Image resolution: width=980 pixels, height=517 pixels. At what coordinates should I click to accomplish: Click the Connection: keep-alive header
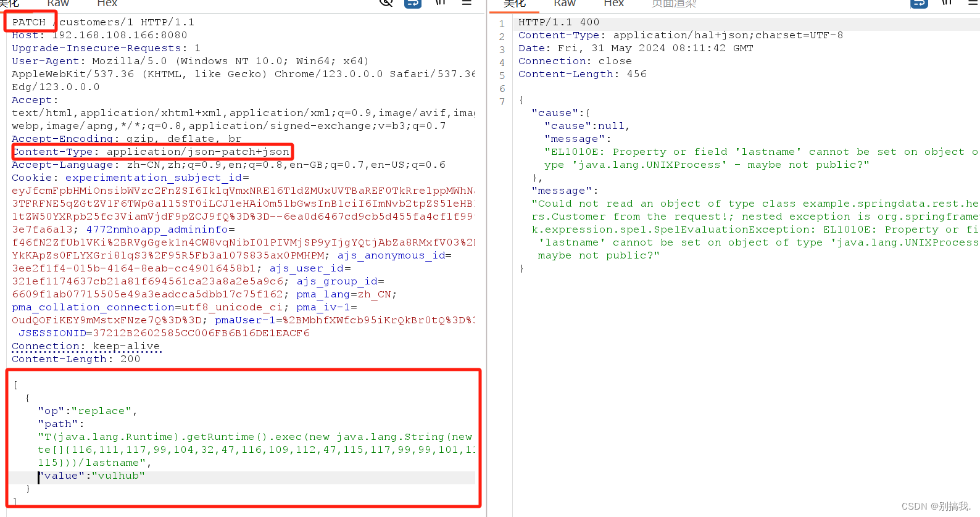tap(86, 346)
